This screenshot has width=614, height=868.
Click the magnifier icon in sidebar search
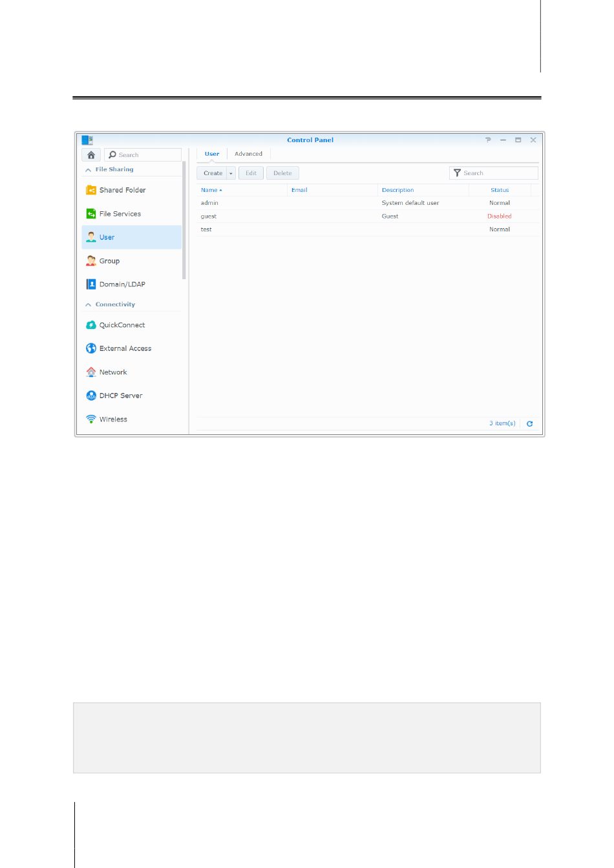coord(112,155)
